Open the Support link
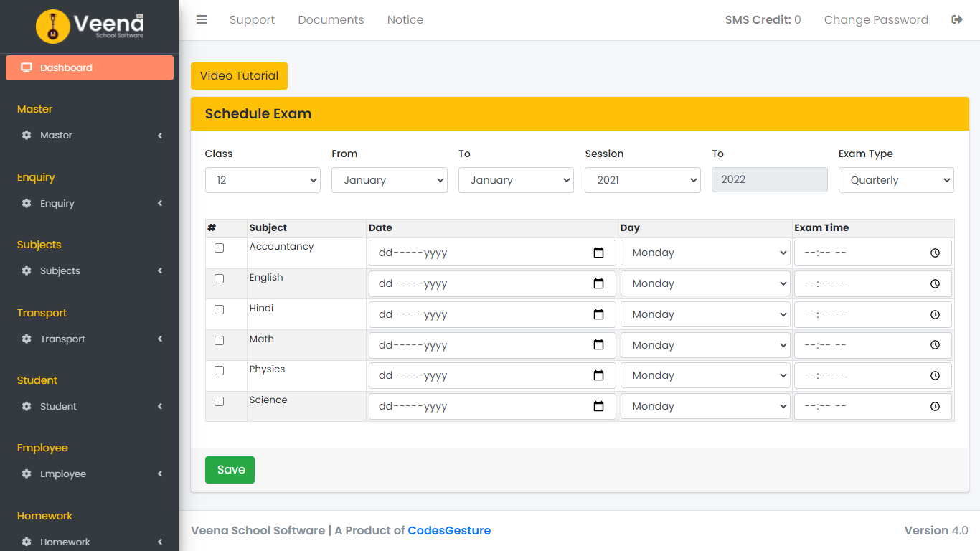 click(x=252, y=19)
